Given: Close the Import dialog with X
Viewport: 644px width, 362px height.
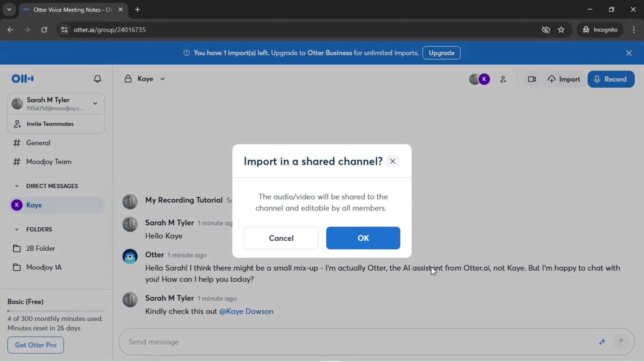Looking at the screenshot, I should click(x=392, y=162).
